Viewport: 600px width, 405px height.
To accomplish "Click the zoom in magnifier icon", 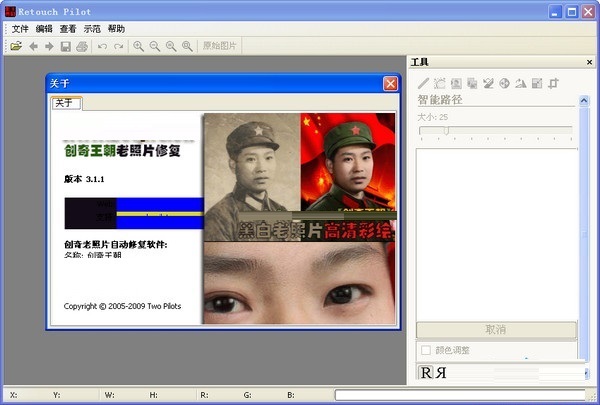I will [139, 46].
